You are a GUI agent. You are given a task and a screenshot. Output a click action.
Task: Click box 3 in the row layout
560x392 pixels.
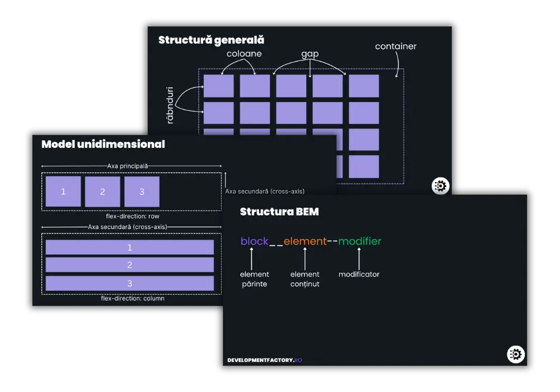142,192
